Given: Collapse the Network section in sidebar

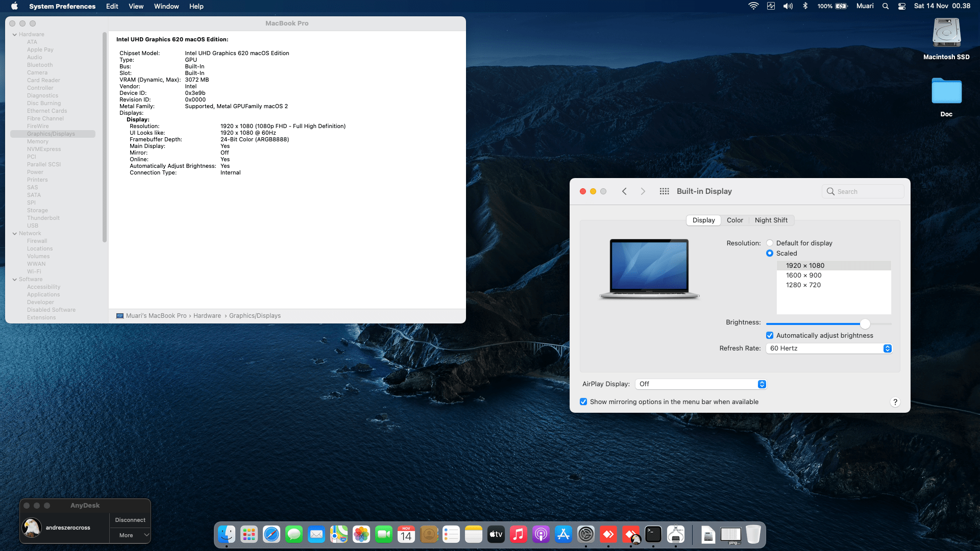Looking at the screenshot, I should tap(14, 233).
